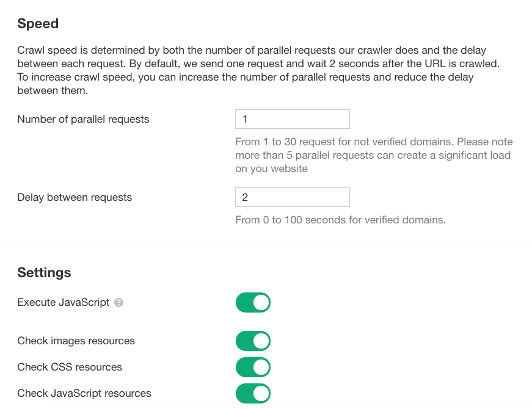532x409 pixels.
Task: Disable the Check images resources toggle
Action: (253, 341)
